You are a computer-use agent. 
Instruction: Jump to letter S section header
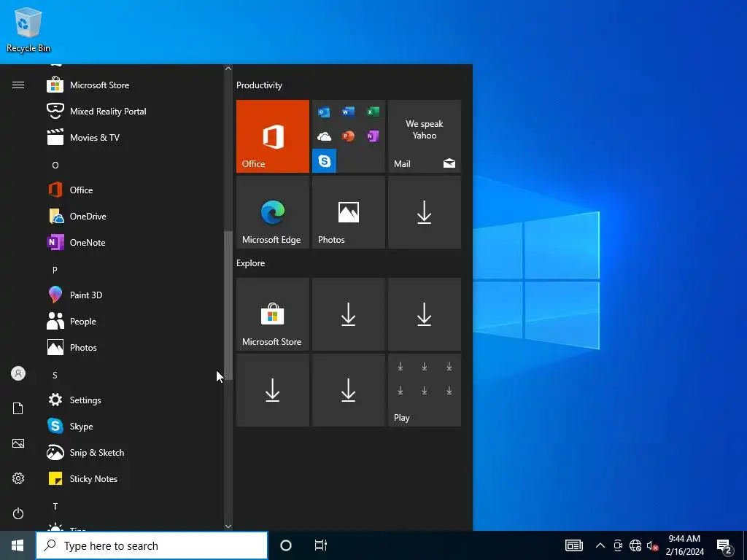pos(55,376)
